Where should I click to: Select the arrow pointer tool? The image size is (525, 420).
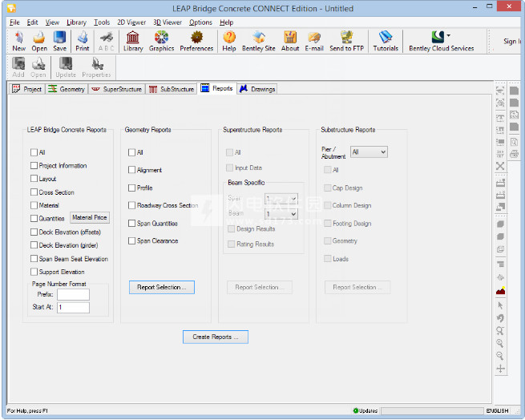501,305
